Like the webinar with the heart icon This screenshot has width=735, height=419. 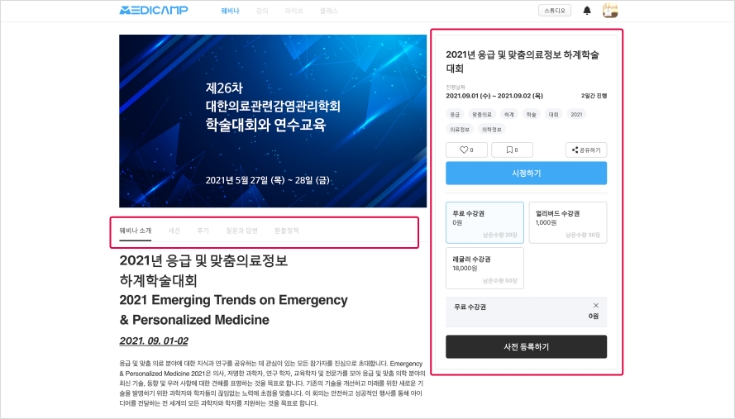tap(466, 150)
